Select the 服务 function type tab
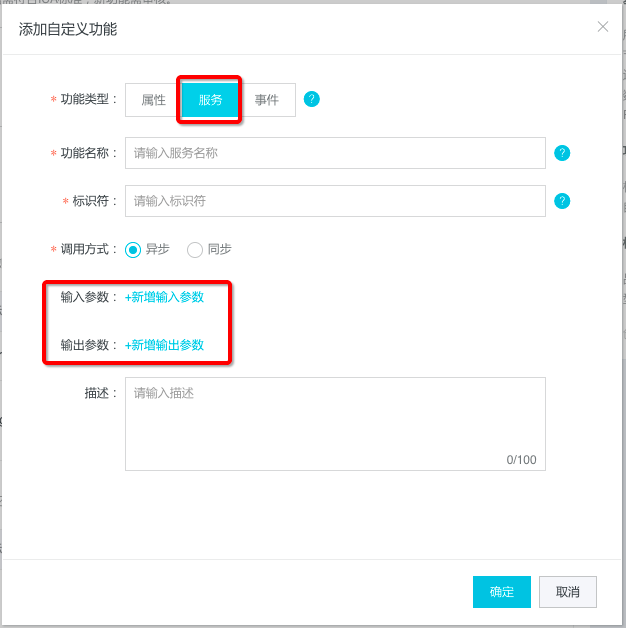This screenshot has width=626, height=628. tap(210, 100)
